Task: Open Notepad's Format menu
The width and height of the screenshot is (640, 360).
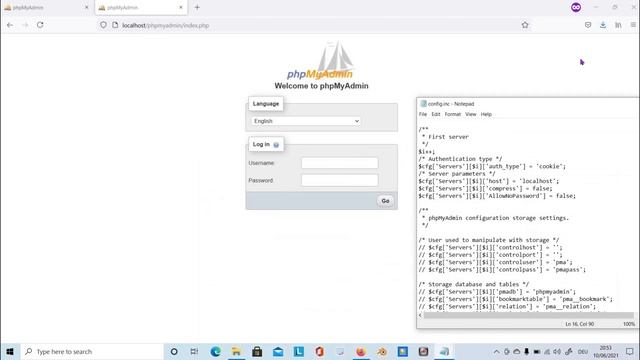Action: click(x=453, y=114)
